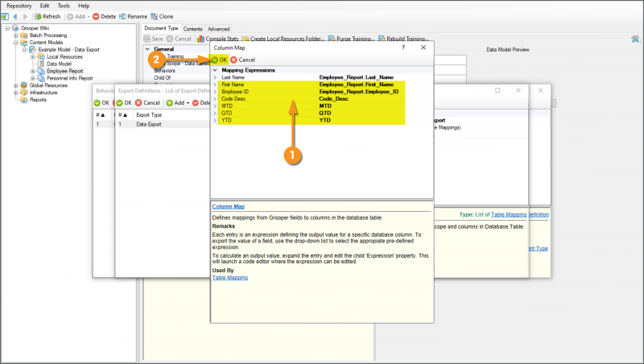Image resolution: width=644 pixels, height=364 pixels.
Task: Click the Table Mapping link in the Type line
Action: (x=509, y=214)
